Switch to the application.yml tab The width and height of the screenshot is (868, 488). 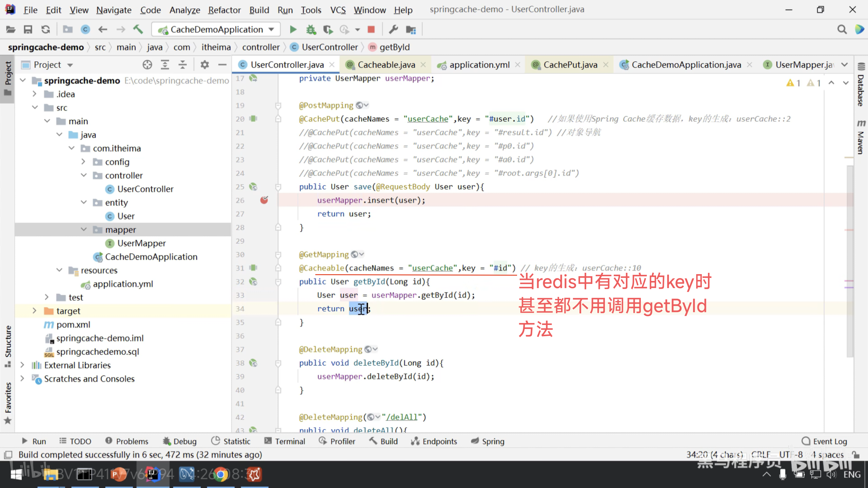point(479,65)
